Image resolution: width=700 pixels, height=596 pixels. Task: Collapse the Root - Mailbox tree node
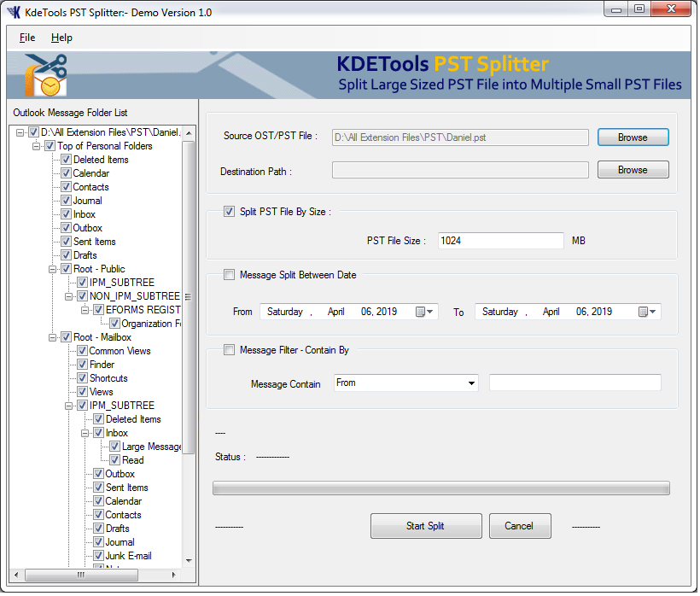53,337
